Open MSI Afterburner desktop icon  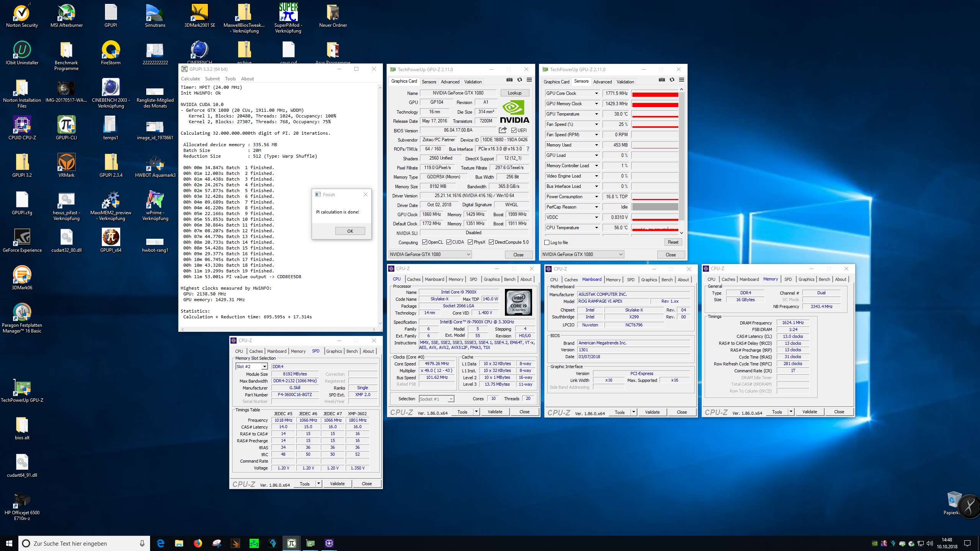tap(67, 16)
